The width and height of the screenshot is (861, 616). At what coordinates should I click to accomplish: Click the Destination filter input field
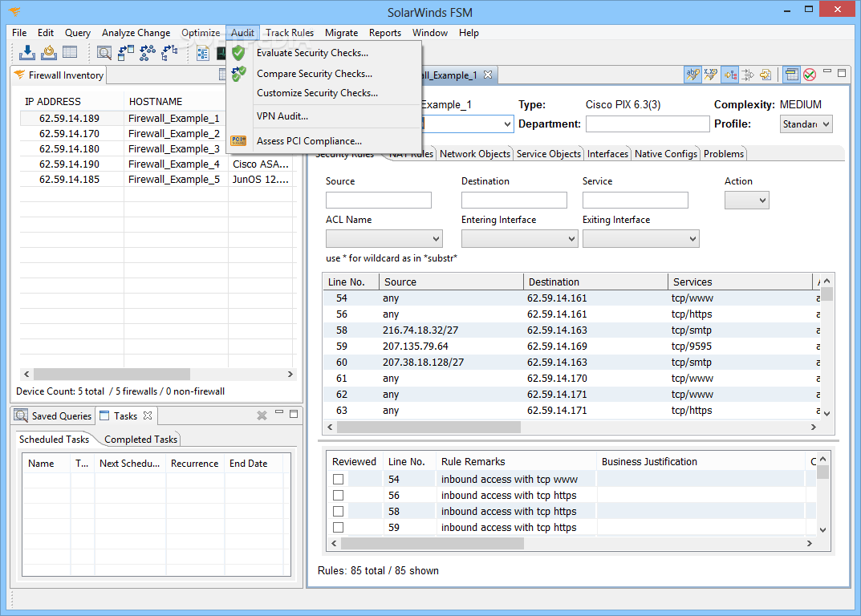click(x=514, y=200)
